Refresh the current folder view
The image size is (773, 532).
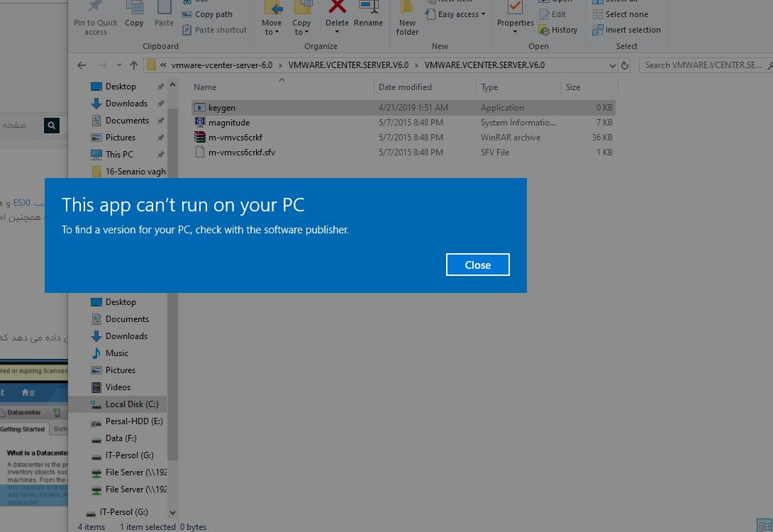tap(625, 65)
